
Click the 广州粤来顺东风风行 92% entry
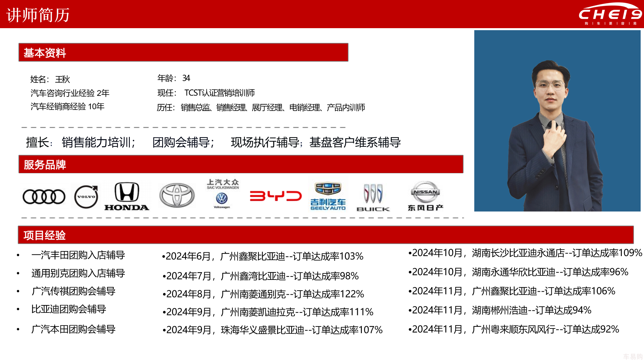514,329
